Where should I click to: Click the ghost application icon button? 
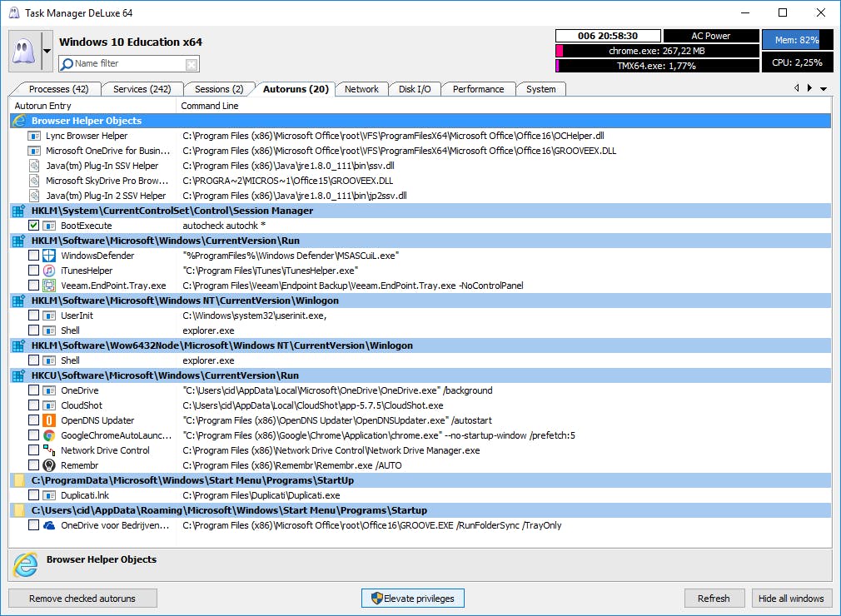[x=25, y=51]
